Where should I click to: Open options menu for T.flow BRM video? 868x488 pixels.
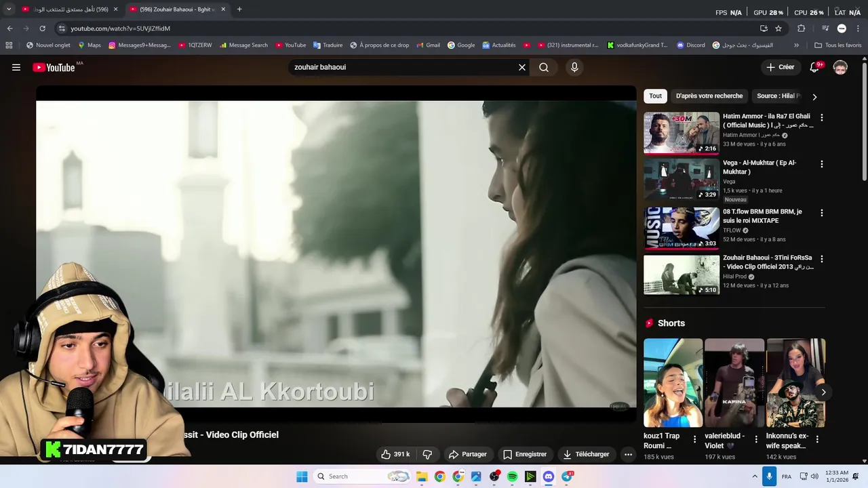click(x=822, y=213)
